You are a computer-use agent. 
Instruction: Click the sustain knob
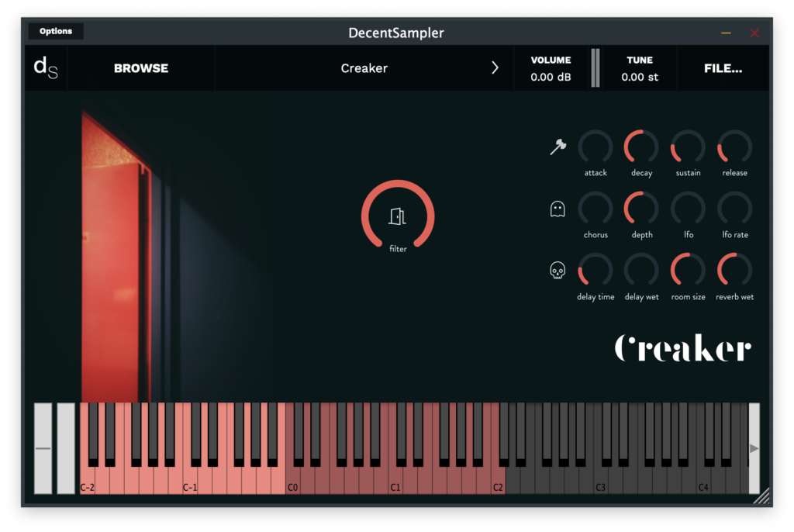pos(689,147)
